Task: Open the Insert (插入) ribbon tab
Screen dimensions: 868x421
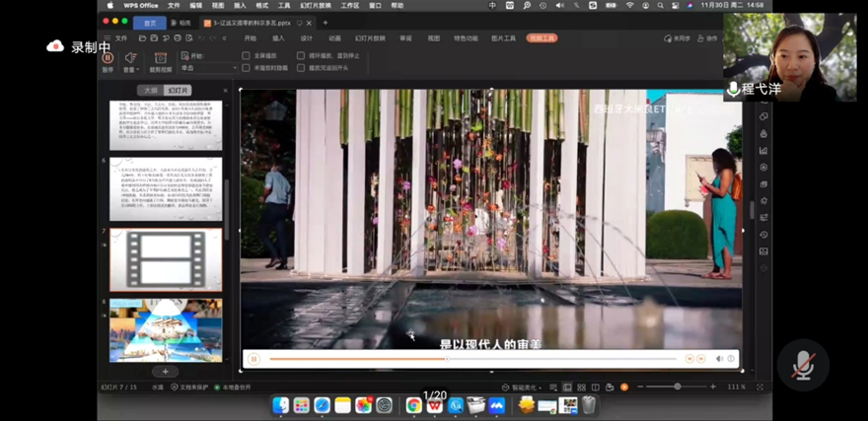Action: (278, 38)
